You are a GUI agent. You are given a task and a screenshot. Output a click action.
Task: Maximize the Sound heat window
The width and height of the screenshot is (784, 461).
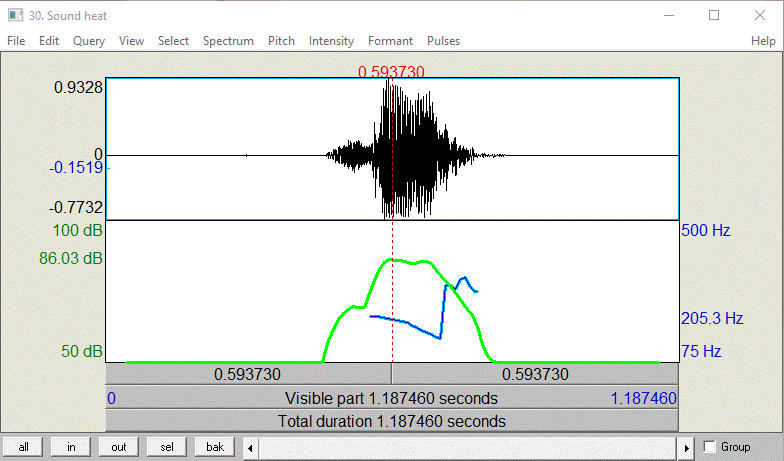[x=714, y=16]
